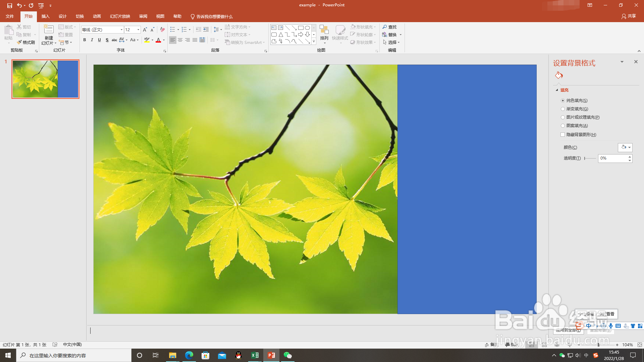Select slide 1 thumbnail
Screen dimensions: 644x362
coord(45,79)
